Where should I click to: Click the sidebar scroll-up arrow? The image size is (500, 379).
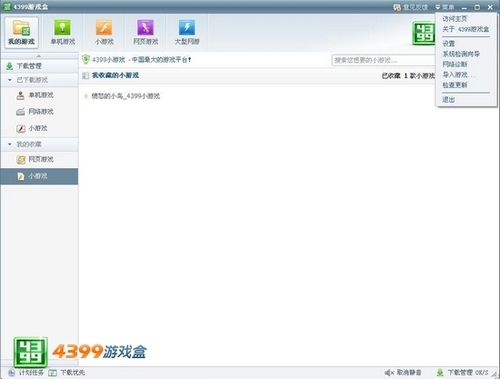coord(39,56)
